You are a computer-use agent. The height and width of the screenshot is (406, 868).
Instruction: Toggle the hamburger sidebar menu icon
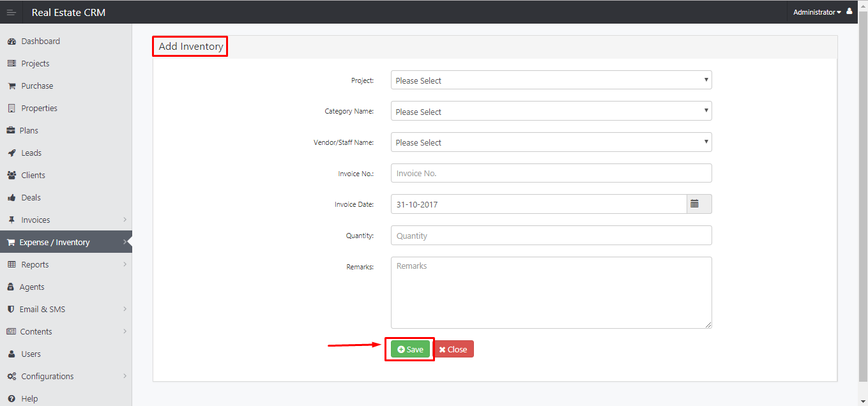coord(11,12)
